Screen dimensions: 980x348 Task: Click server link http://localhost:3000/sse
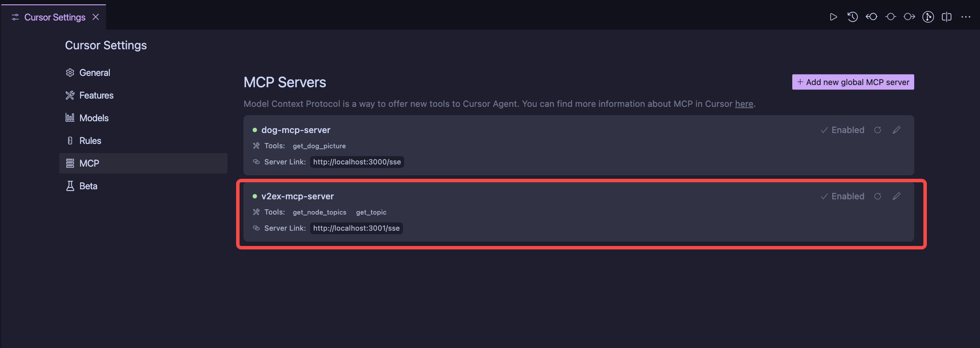click(x=357, y=162)
